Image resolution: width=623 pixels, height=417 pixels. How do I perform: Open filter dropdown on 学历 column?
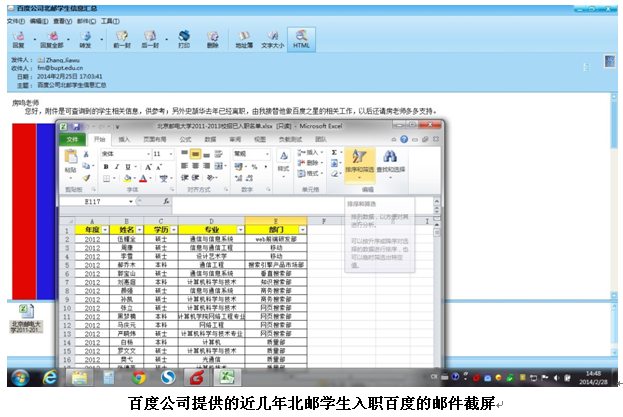click(x=174, y=230)
